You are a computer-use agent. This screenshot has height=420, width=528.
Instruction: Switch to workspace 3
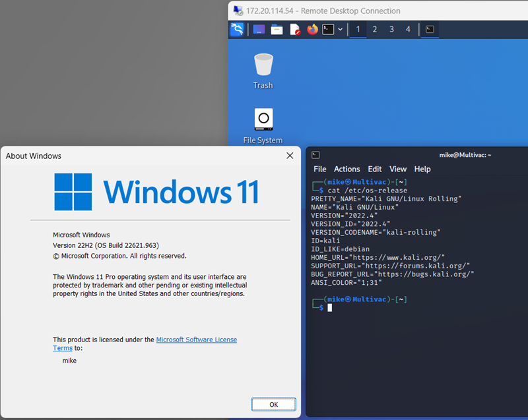pos(391,29)
